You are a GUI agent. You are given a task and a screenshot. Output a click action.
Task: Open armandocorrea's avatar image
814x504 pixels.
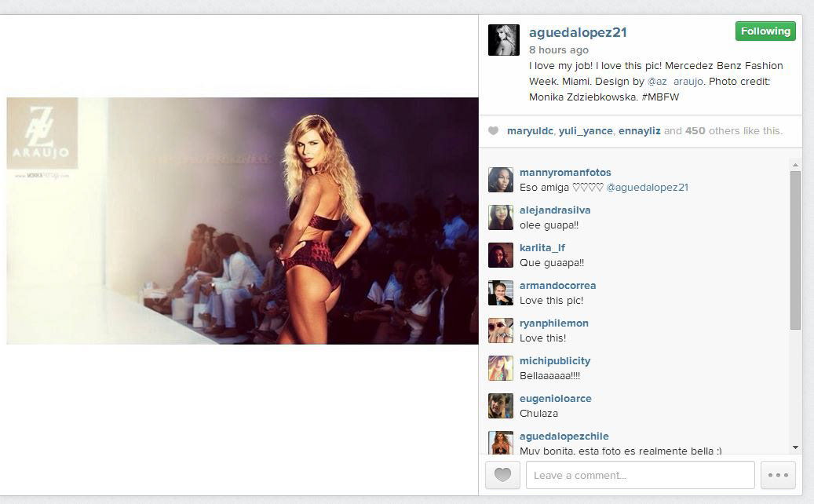tap(501, 294)
